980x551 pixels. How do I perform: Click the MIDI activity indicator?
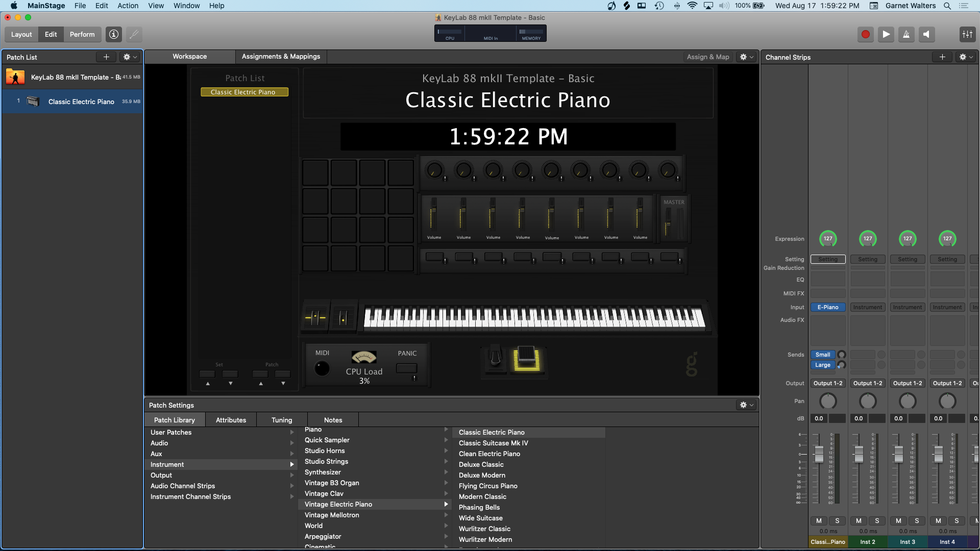tap(322, 368)
